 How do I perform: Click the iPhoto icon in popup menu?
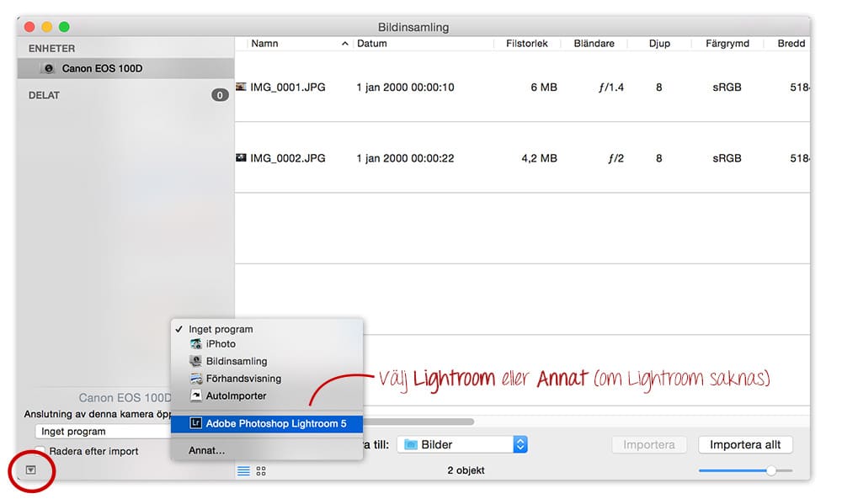point(196,343)
